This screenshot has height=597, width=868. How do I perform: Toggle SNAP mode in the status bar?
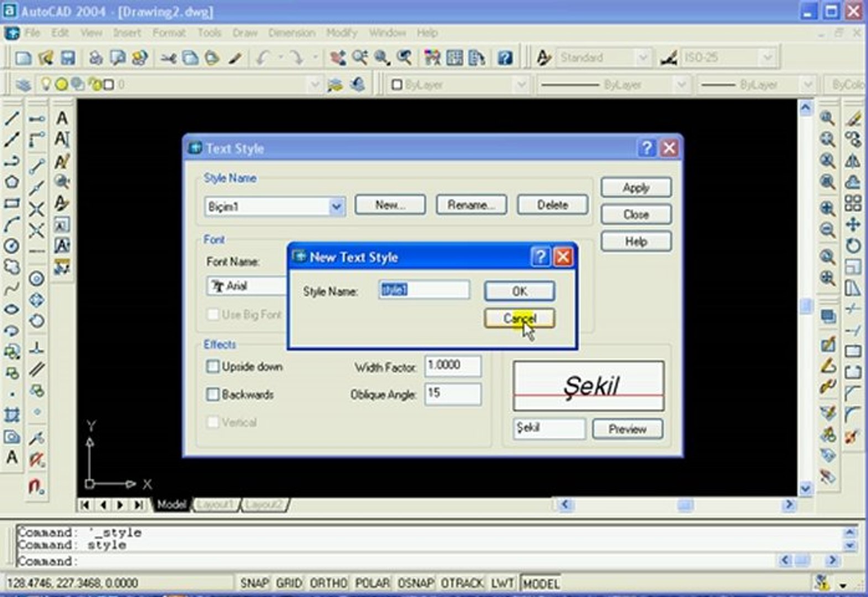pyautogui.click(x=254, y=583)
